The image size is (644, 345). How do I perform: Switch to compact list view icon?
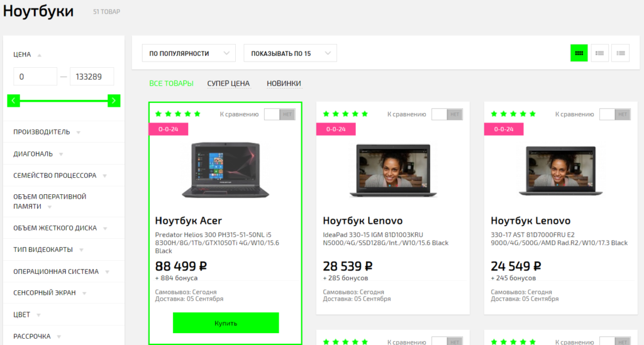[x=620, y=53]
